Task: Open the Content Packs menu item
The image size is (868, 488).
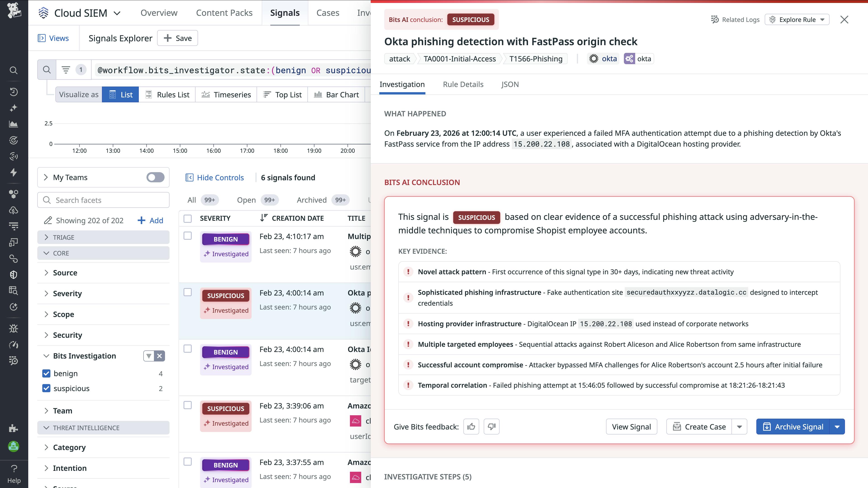Action: [224, 12]
